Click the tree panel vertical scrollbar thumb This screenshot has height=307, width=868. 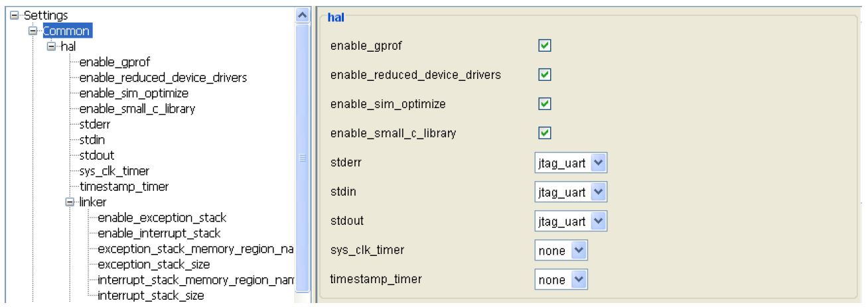coord(303,159)
